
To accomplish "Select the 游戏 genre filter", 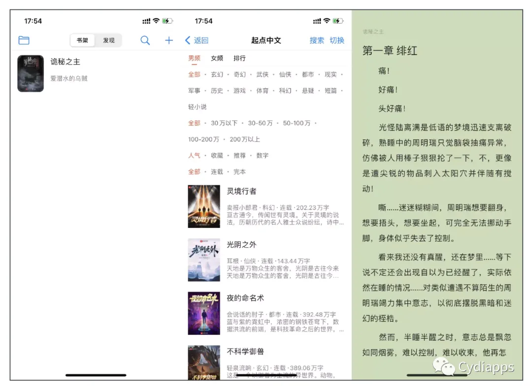I will pos(239,91).
